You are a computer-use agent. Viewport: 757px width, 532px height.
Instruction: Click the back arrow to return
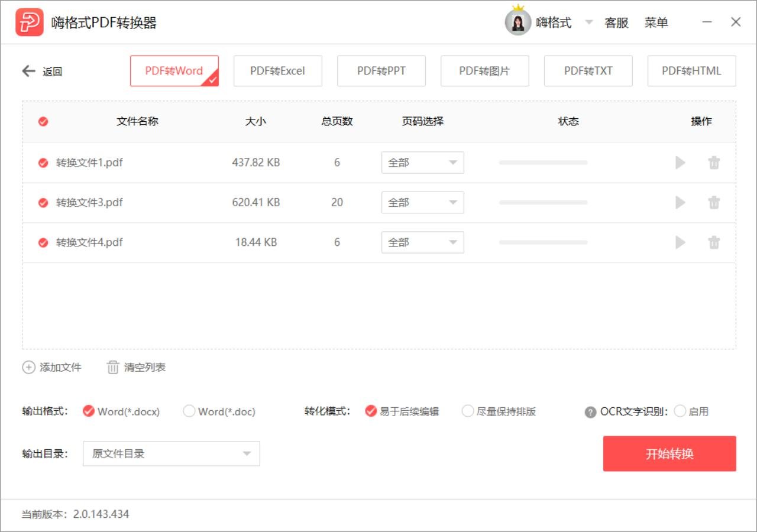[28, 71]
